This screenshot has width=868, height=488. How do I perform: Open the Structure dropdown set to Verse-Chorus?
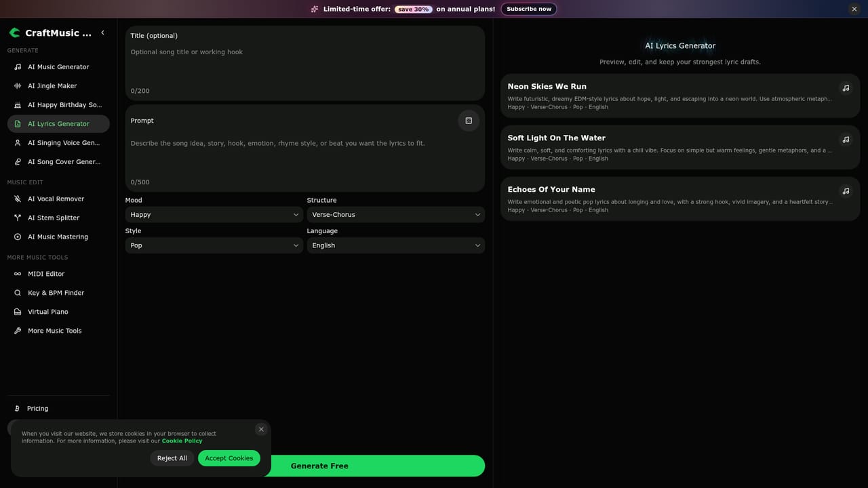tap(396, 215)
